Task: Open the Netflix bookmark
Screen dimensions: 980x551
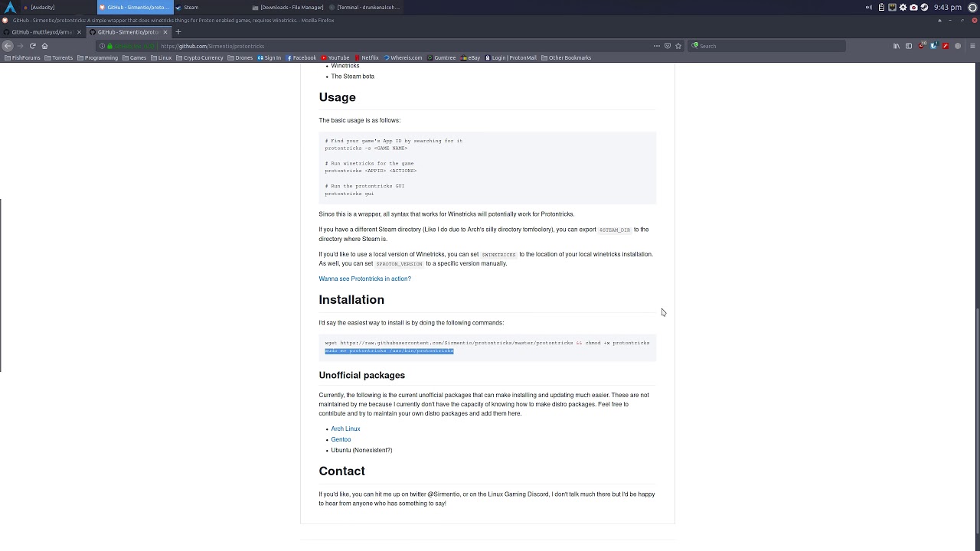Action: coord(367,57)
